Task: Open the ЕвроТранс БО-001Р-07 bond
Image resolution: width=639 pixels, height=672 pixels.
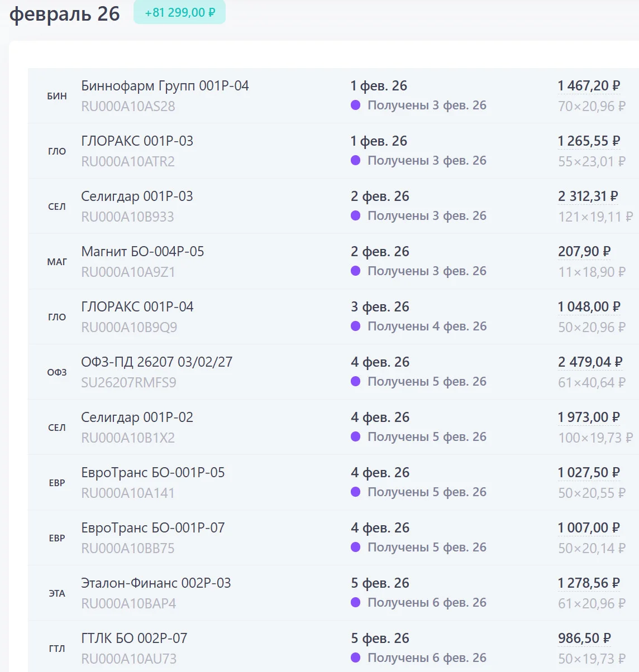Action: [x=152, y=528]
